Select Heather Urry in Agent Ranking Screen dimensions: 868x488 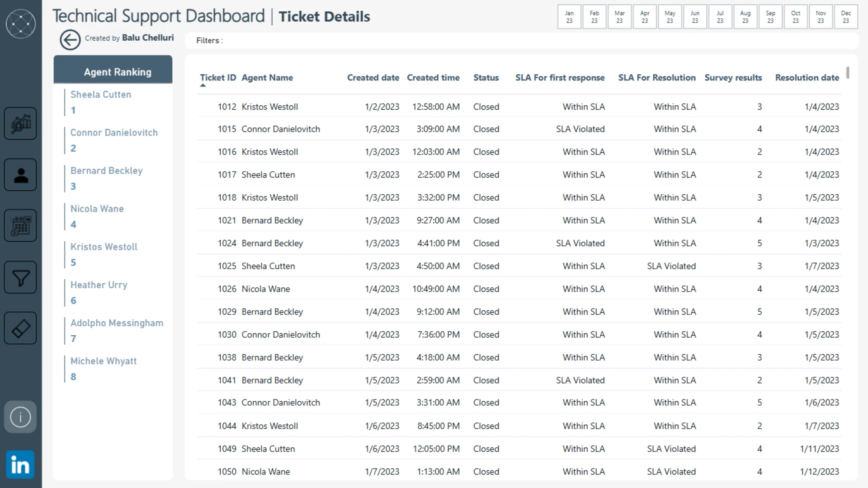coord(99,285)
